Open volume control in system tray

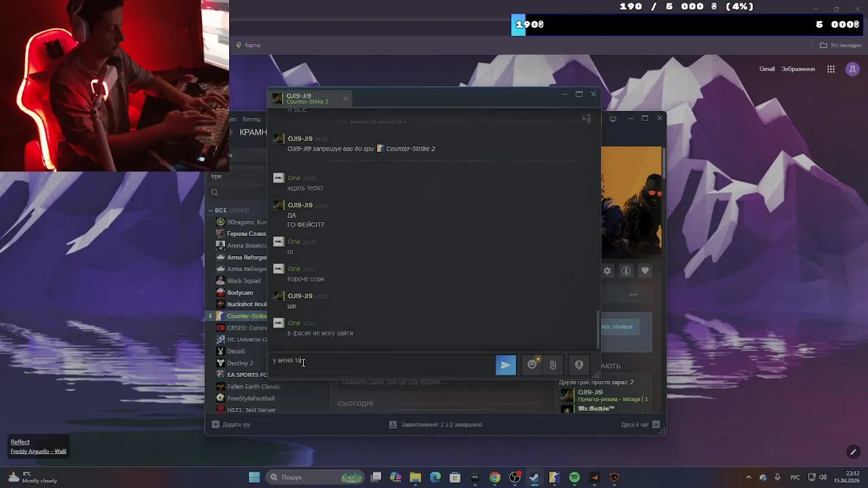[823, 477]
